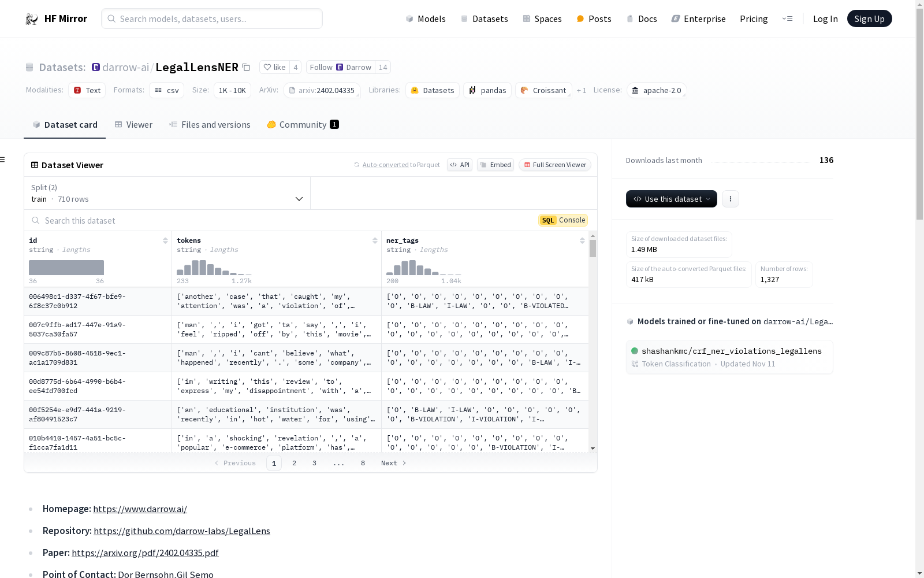Click the heart like button

274,67
